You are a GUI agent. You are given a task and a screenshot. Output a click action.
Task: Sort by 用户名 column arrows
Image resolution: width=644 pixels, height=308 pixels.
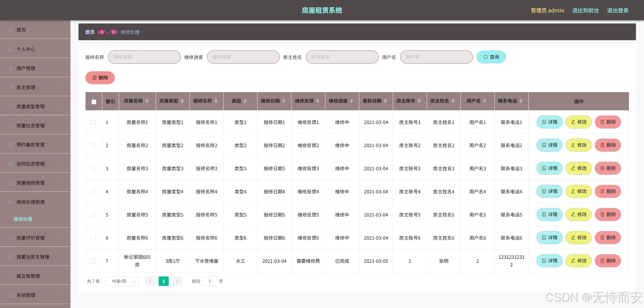[x=485, y=101]
